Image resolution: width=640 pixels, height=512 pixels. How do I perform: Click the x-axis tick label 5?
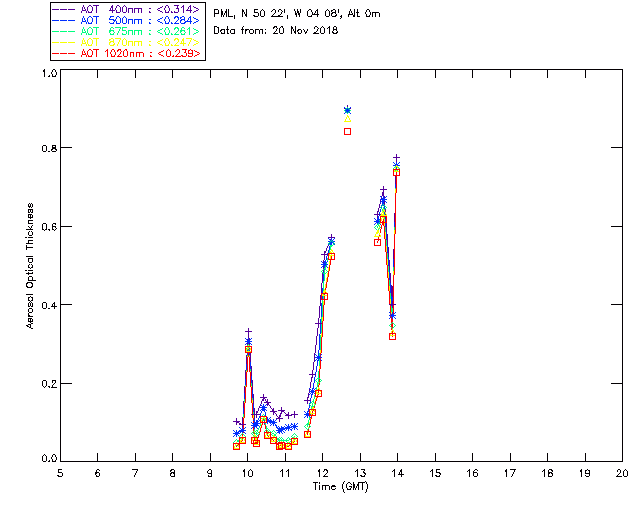point(60,473)
